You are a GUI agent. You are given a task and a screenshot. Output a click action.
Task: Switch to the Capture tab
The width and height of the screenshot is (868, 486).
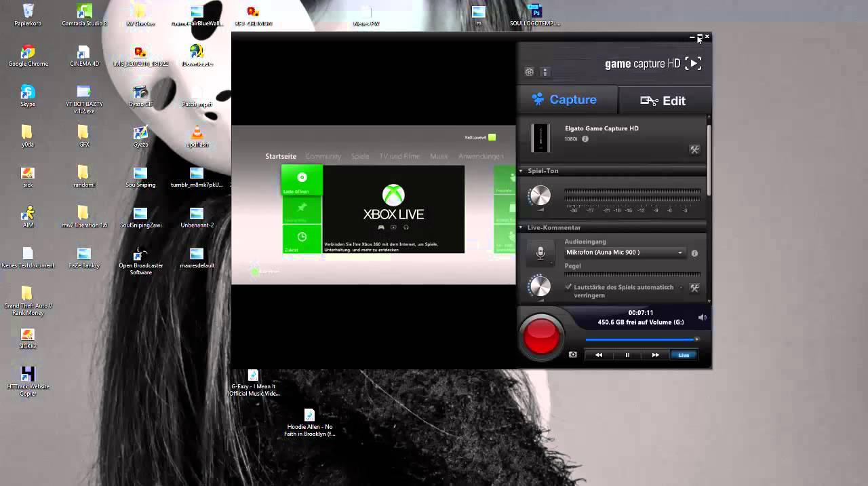[567, 100]
